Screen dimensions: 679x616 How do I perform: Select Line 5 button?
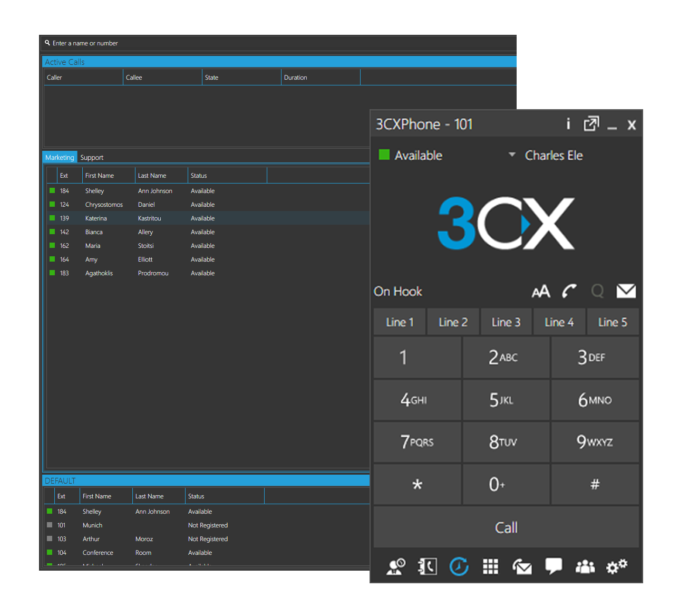point(613,322)
